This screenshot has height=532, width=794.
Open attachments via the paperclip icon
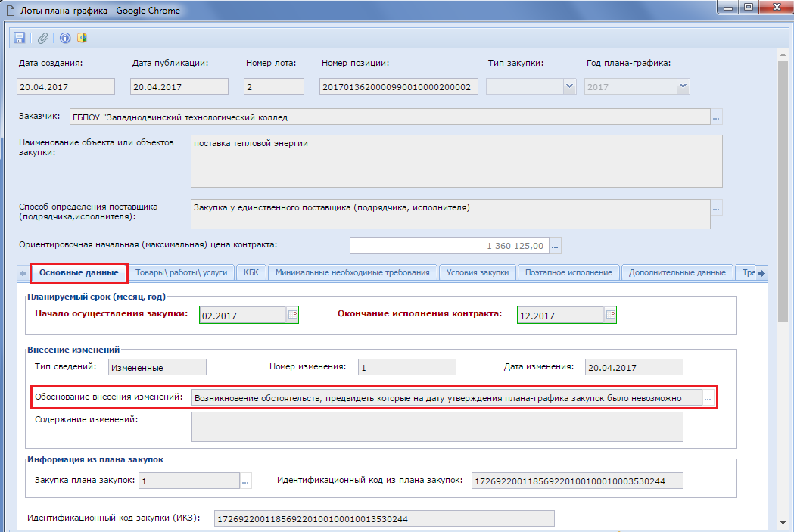click(42, 38)
